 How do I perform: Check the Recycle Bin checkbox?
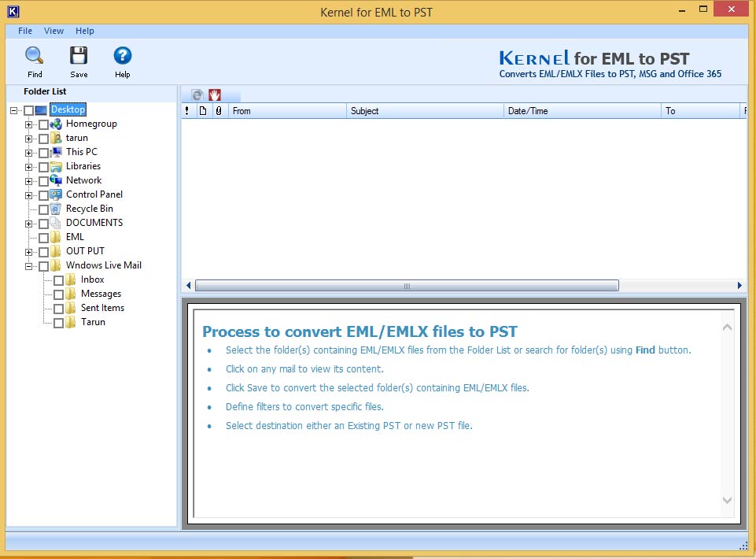pos(43,209)
